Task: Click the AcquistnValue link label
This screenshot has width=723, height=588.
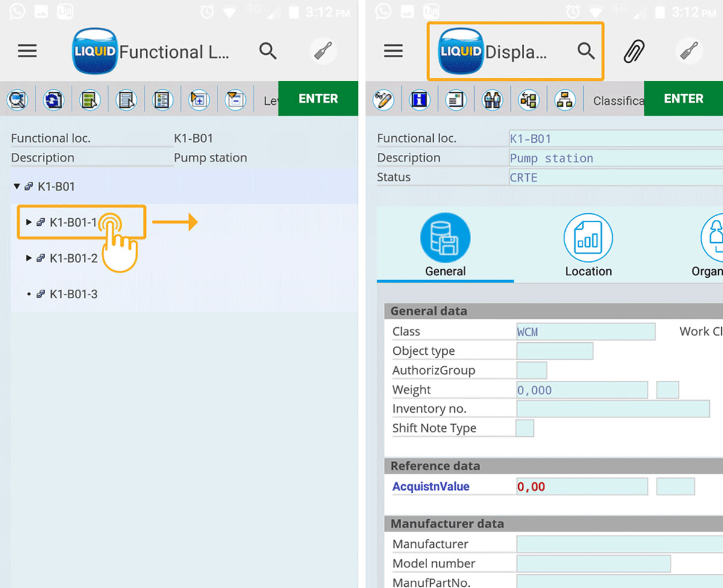Action: (x=430, y=487)
